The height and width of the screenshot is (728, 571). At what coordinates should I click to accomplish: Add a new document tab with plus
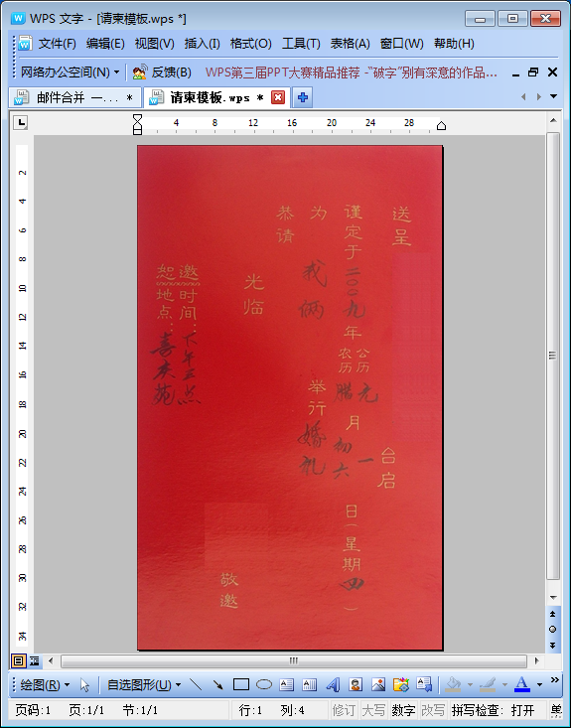pyautogui.click(x=302, y=97)
